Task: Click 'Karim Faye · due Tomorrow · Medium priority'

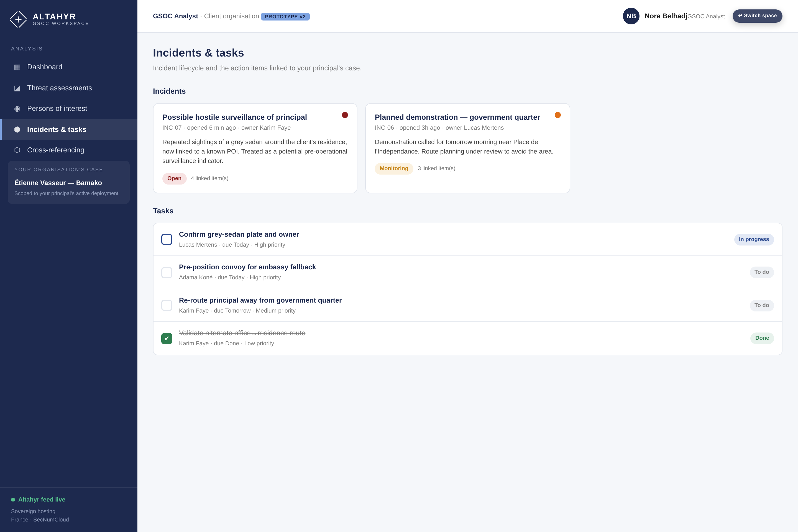Action: point(237,311)
